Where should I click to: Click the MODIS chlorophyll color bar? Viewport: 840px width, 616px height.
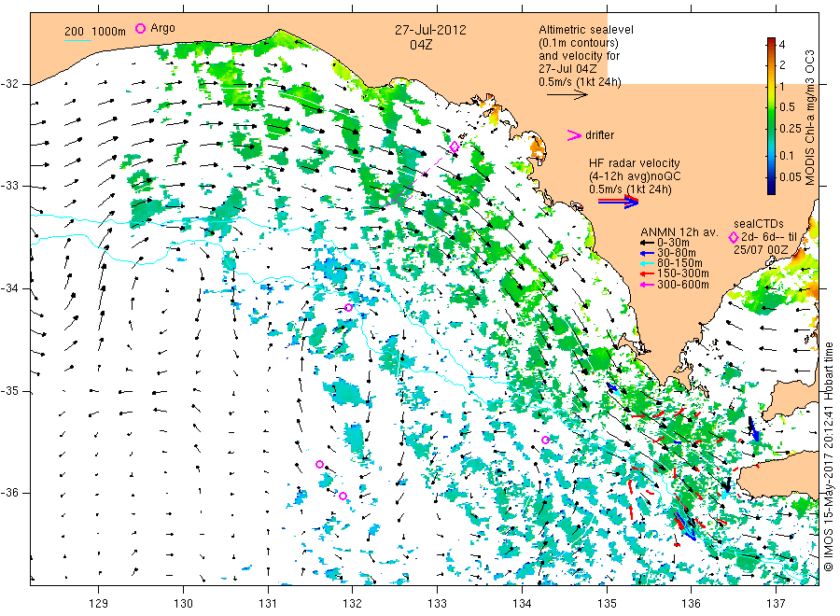[x=771, y=116]
